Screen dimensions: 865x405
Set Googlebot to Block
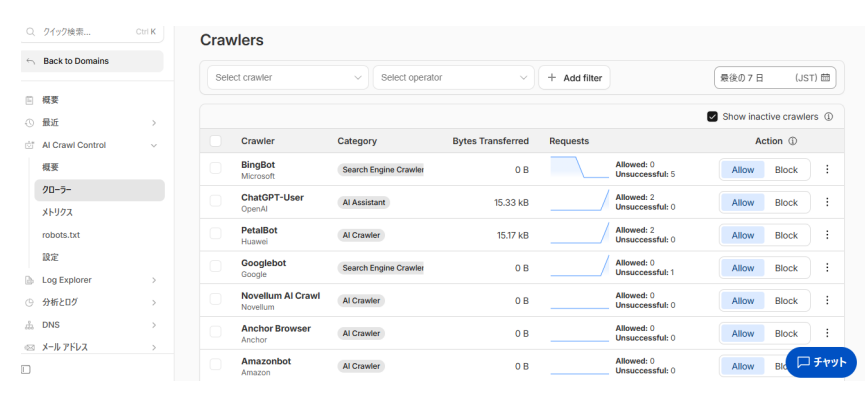(786, 268)
